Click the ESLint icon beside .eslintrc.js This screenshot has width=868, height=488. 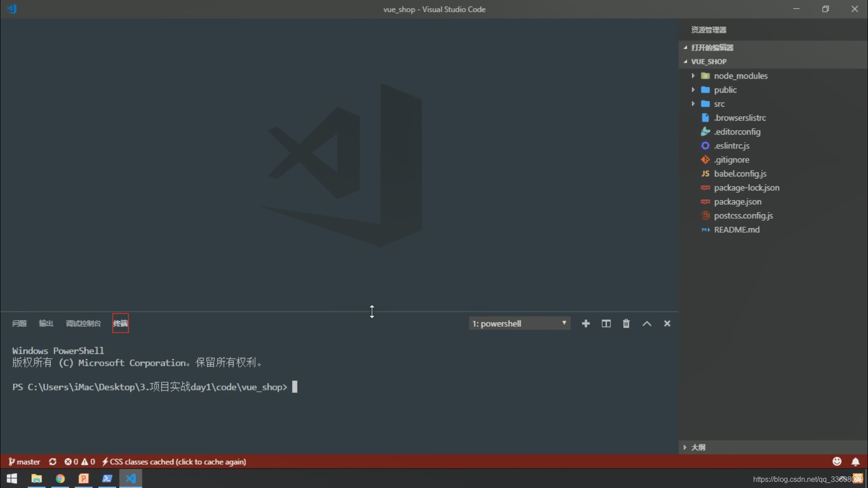[x=705, y=145]
